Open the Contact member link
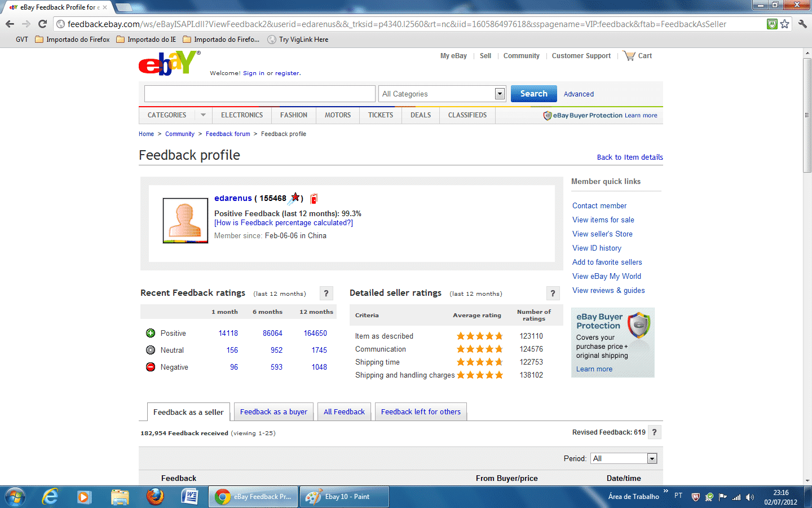 [x=599, y=206]
